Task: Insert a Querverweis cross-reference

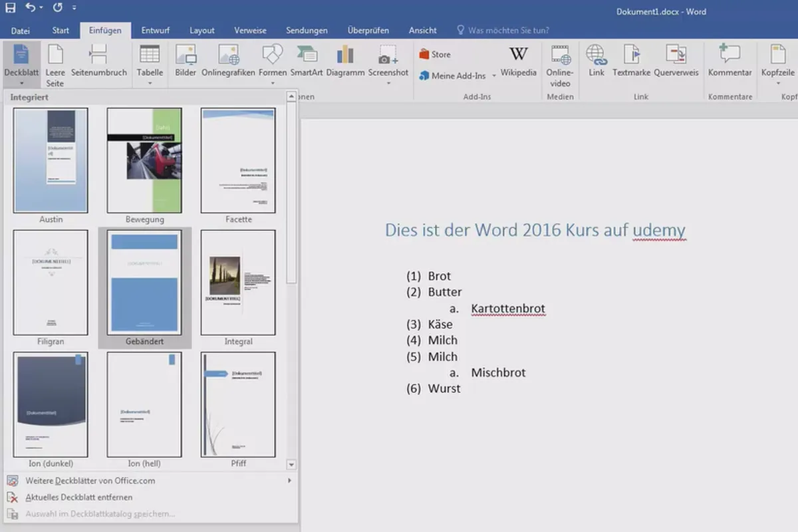Action: point(676,60)
